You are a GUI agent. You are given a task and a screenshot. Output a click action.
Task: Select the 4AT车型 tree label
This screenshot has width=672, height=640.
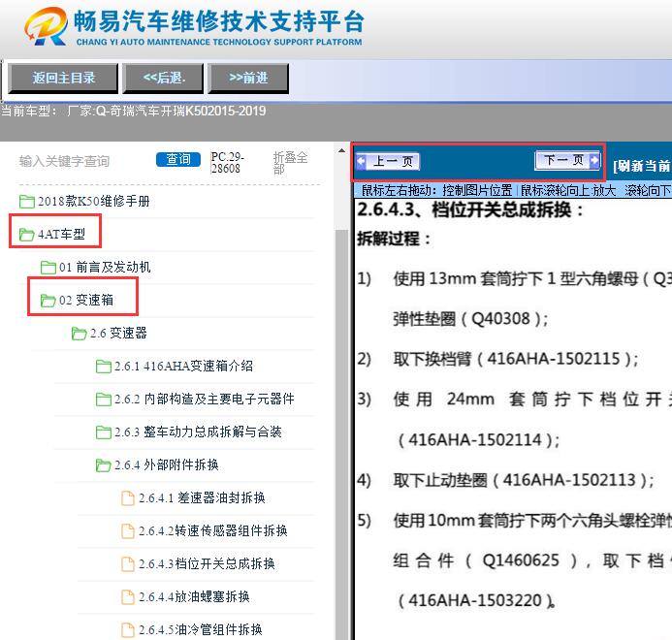(61, 234)
